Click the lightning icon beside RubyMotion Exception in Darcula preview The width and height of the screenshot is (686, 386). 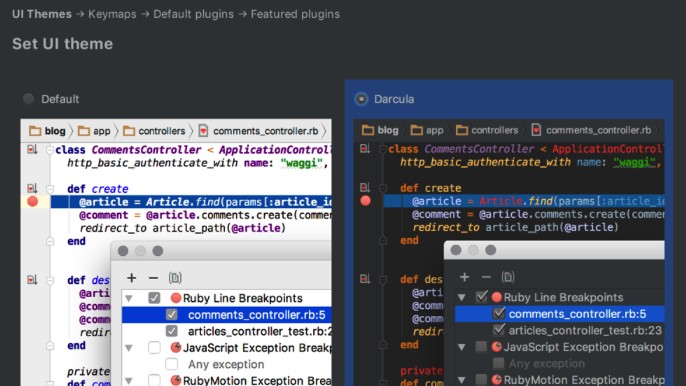pyautogui.click(x=497, y=379)
